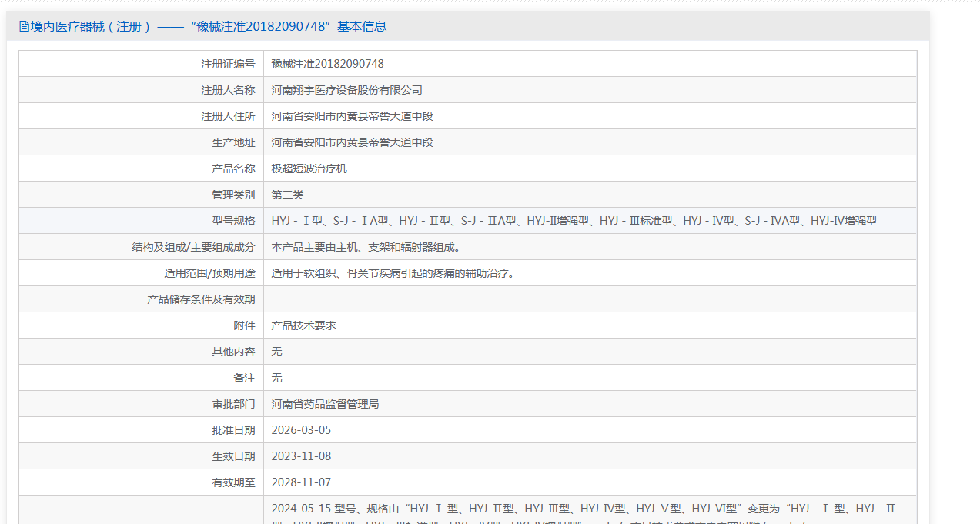
Task: Select the department '河南省药品监督管理局'
Action: click(326, 404)
